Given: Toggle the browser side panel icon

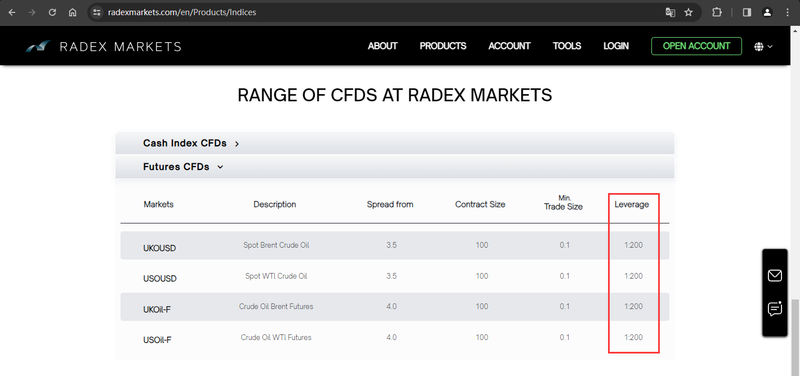Looking at the screenshot, I should pos(747,13).
